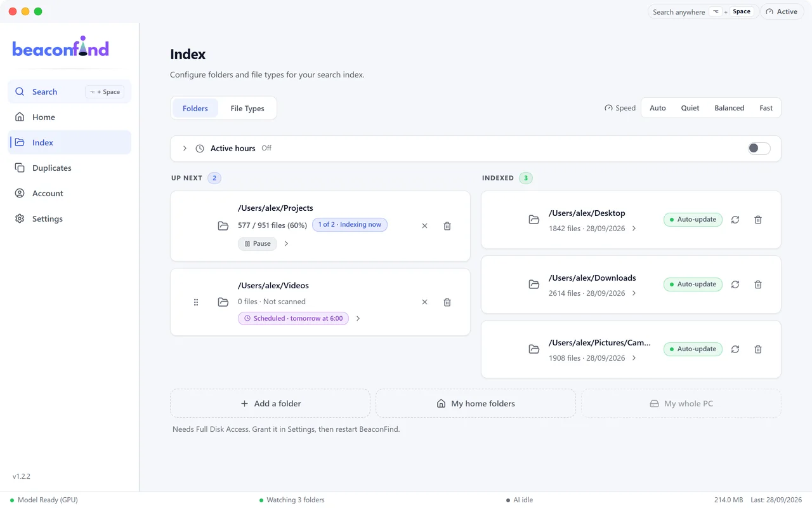This screenshot has width=812, height=508.
Task: Expand details of Desktop 1842 files
Action: [x=634, y=229]
